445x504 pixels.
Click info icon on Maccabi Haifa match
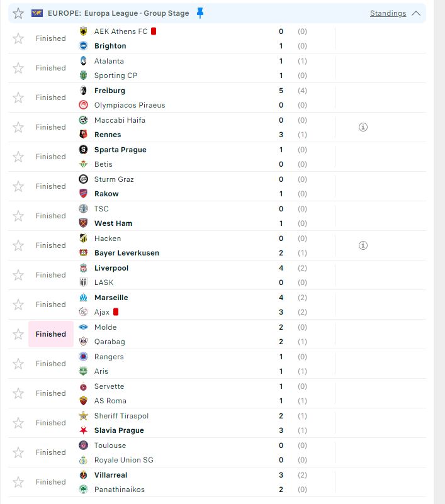click(363, 127)
